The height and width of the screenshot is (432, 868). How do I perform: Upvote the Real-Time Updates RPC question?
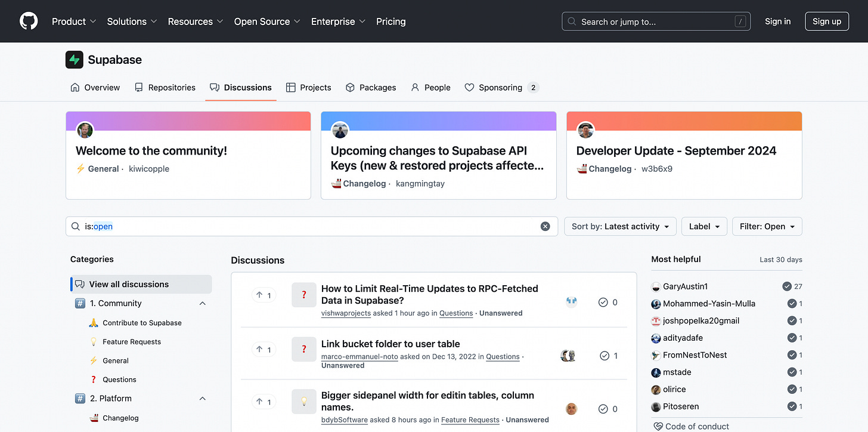click(263, 295)
